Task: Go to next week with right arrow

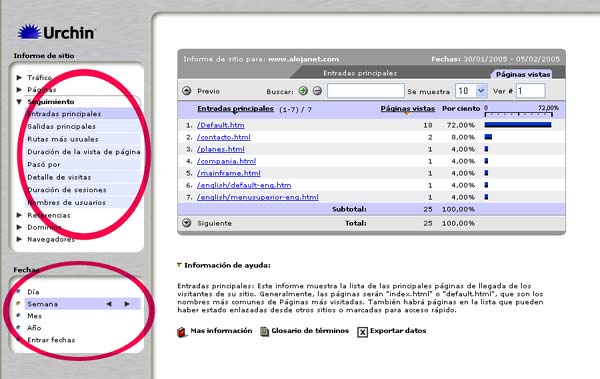Action: click(x=127, y=304)
